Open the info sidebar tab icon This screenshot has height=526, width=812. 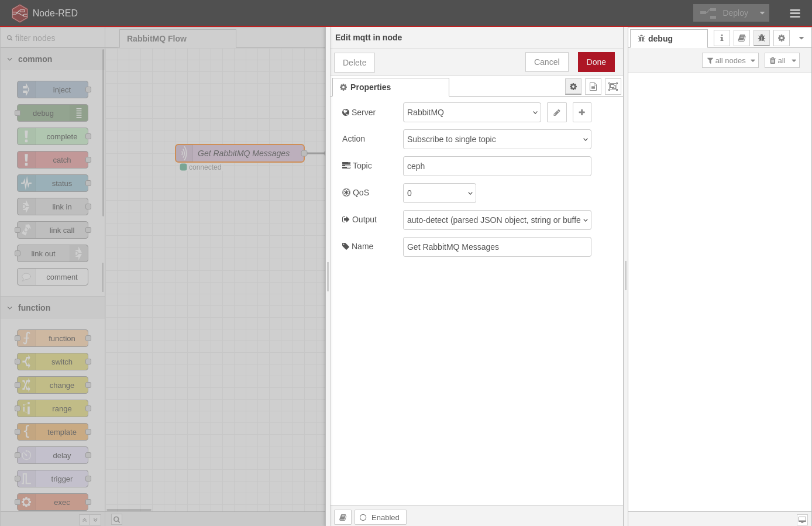pos(721,38)
